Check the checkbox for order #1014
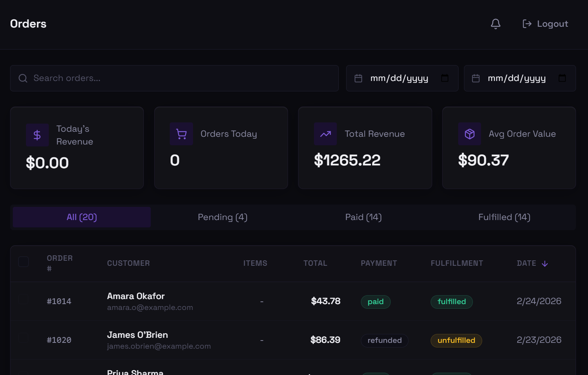Screen dimensions: 588x375 [23, 299]
